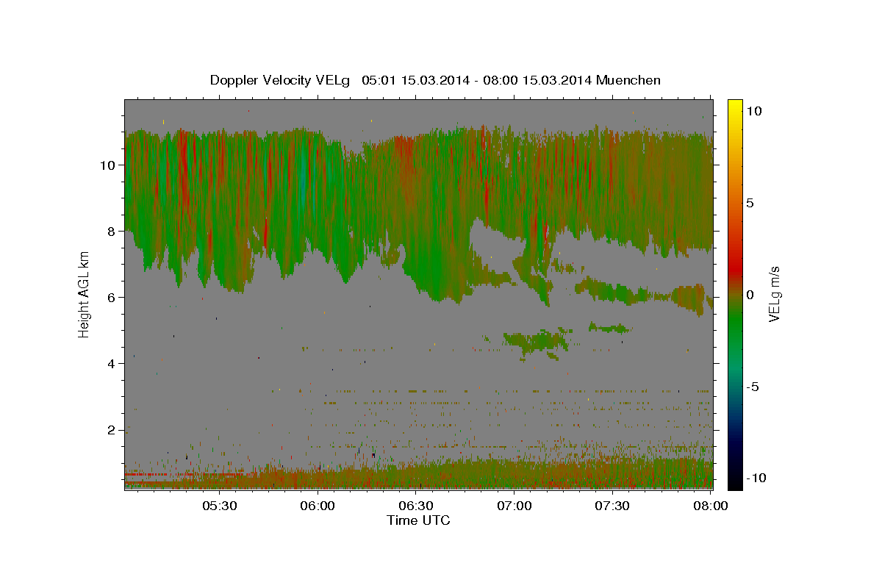Click the height axis label 10
Screen dimensions: 882x588
click(x=108, y=165)
